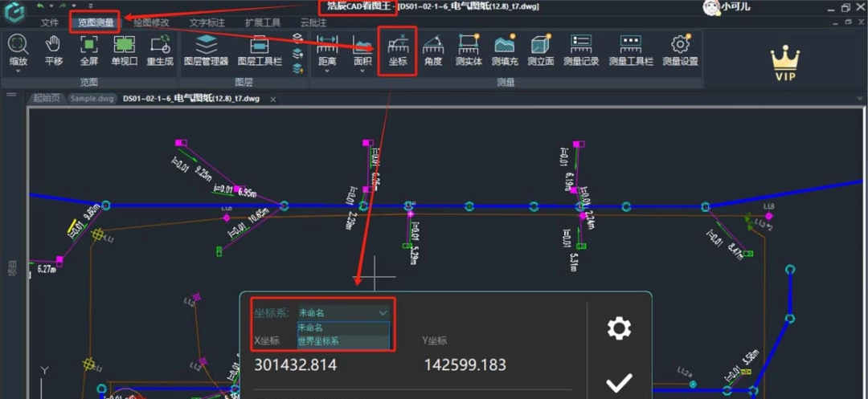Click the Y coordinate value 142599.183
868x399 pixels.
[x=465, y=365]
